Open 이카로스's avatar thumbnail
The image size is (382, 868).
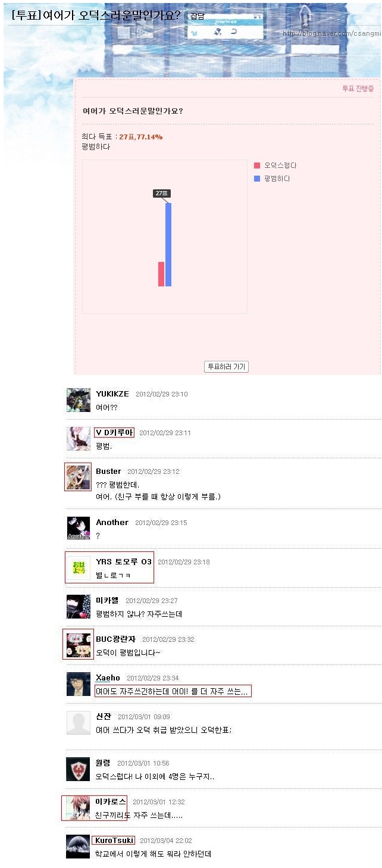(x=79, y=808)
